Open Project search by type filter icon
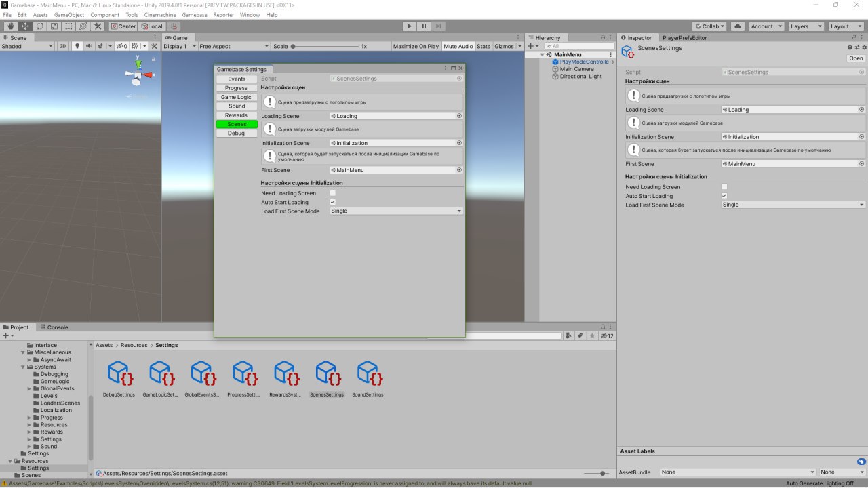Image resolution: width=868 pixels, height=488 pixels. (x=570, y=335)
